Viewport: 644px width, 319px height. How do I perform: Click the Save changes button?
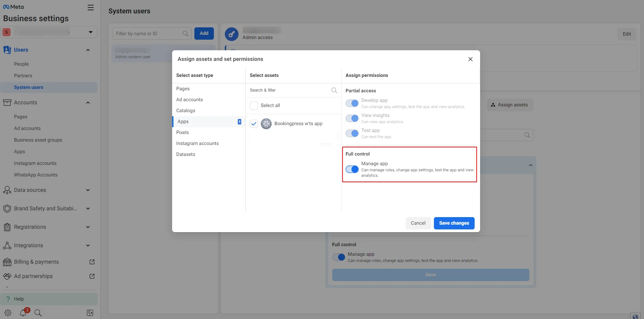[454, 223]
